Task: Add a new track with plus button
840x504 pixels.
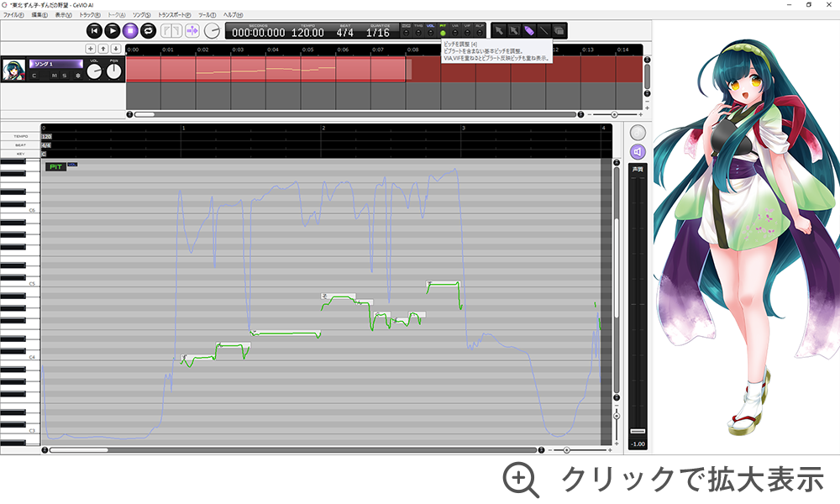Action: [91, 49]
